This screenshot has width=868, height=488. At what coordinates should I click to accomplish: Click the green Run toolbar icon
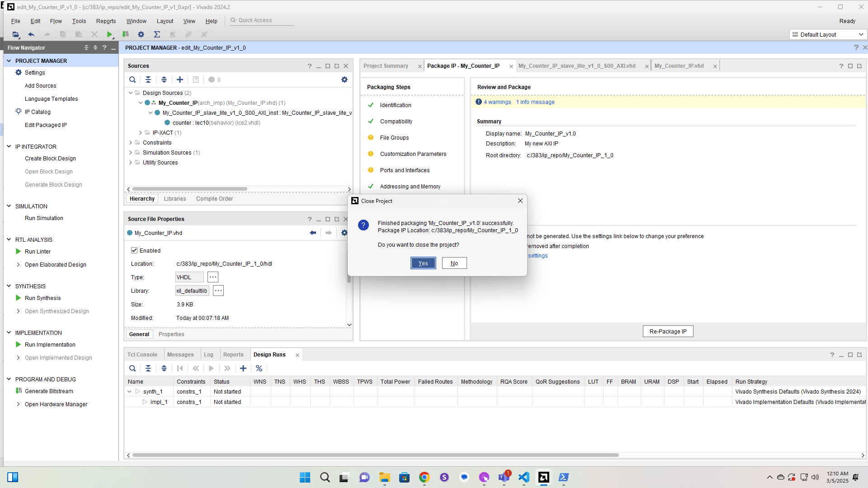click(109, 34)
